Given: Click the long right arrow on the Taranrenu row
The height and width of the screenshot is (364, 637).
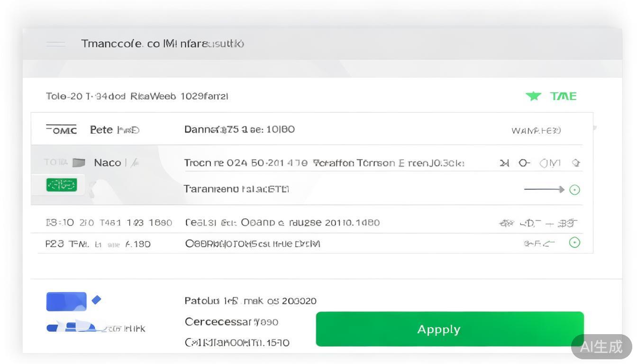Looking at the screenshot, I should (x=544, y=190).
